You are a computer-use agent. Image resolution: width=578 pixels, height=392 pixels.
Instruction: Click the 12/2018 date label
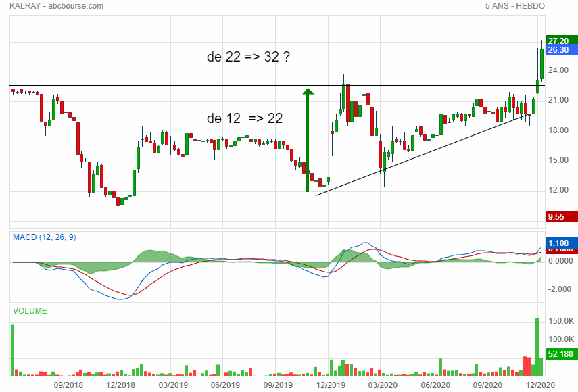pyautogui.click(x=120, y=385)
